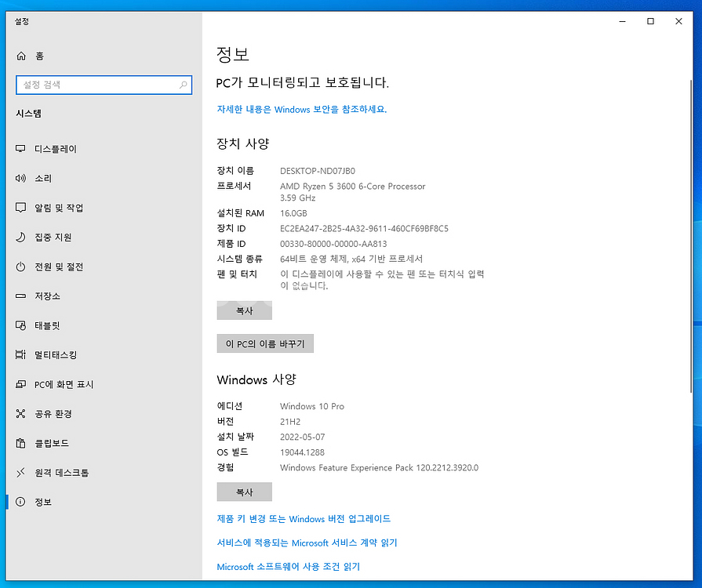Click 복사 under Windows 사양

pos(244,492)
